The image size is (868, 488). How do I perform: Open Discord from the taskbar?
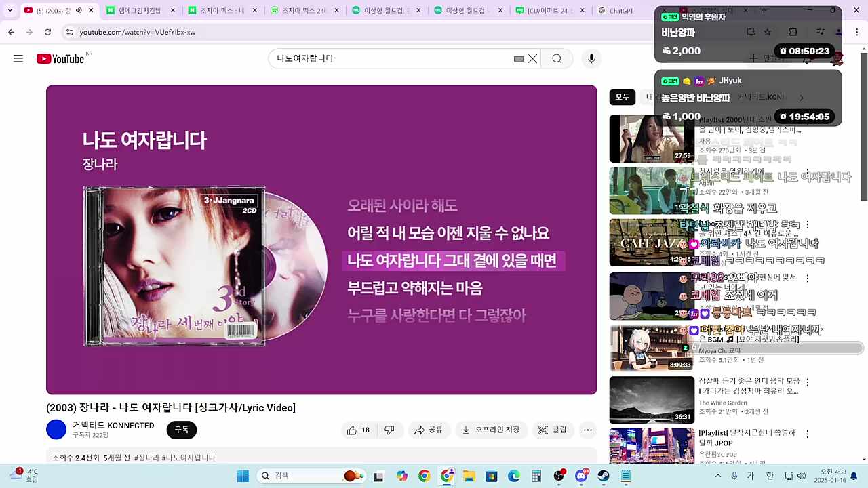click(x=581, y=476)
